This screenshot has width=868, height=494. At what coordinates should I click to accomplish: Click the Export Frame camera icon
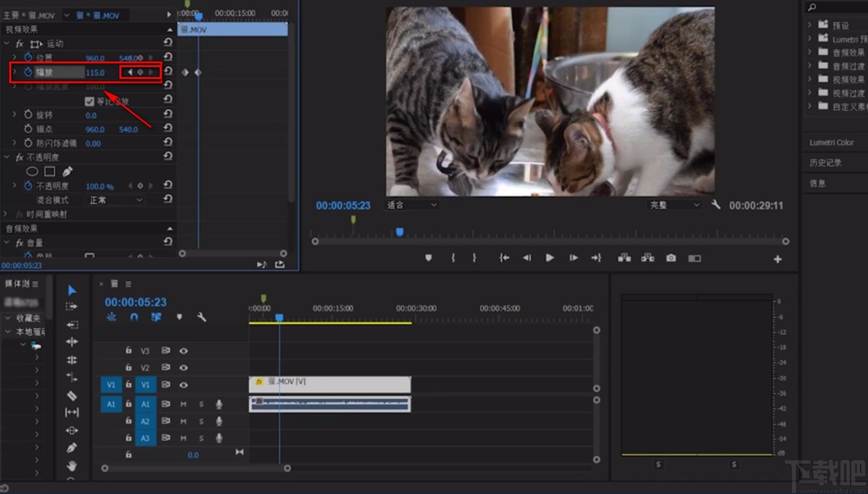[x=671, y=258]
